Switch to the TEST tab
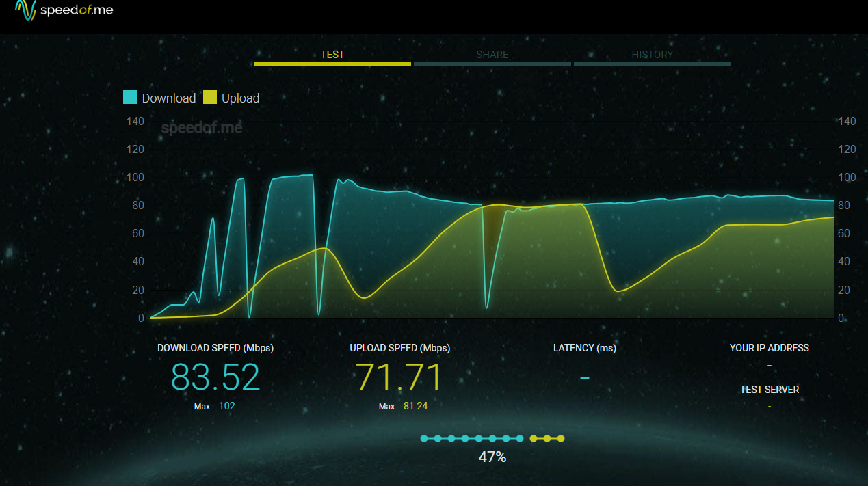 (x=332, y=55)
